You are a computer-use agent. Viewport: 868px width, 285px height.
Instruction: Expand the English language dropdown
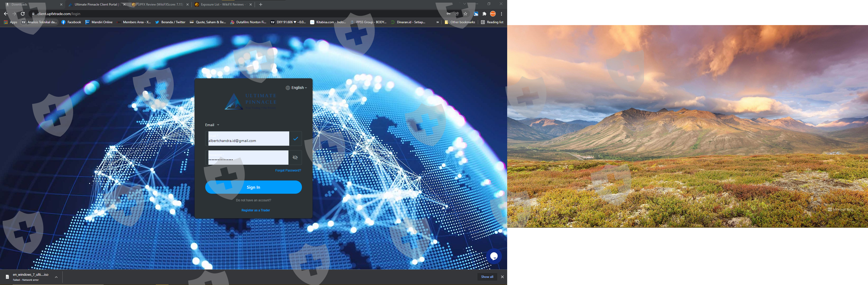(x=297, y=88)
